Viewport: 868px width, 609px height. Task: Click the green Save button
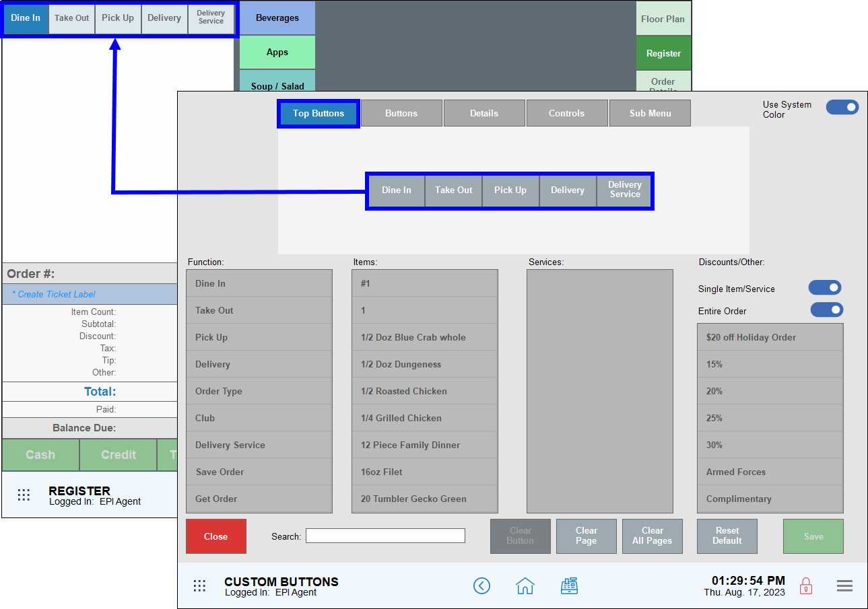pyautogui.click(x=813, y=536)
